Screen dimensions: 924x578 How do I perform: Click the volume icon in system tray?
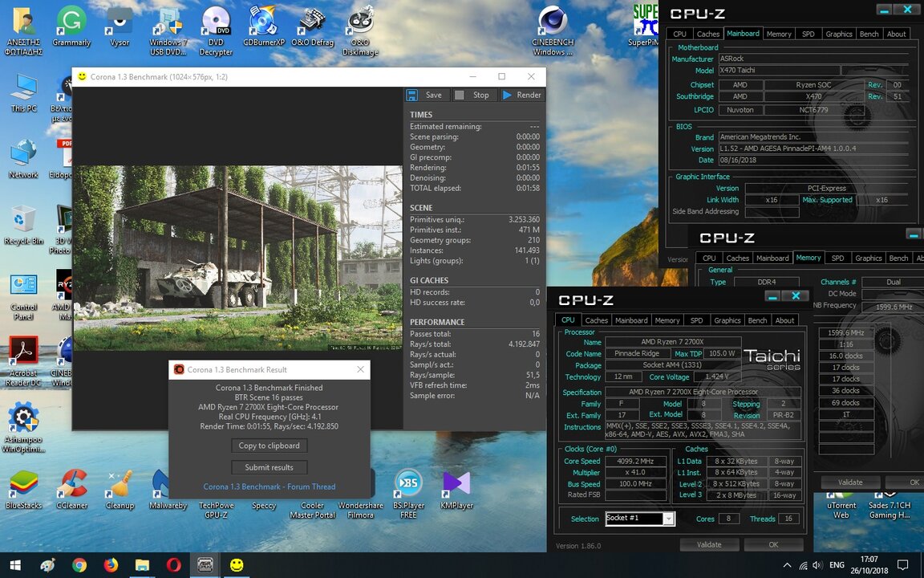[x=817, y=565]
